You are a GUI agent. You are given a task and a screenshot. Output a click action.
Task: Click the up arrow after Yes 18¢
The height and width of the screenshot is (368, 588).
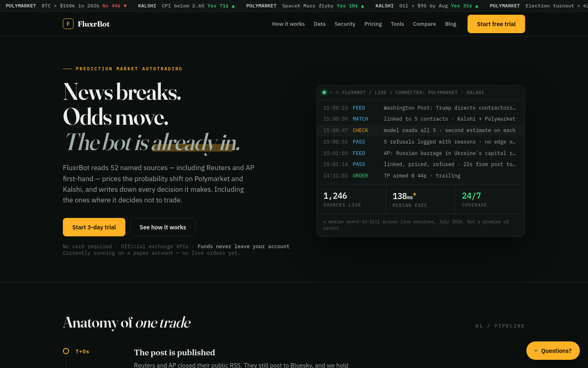point(362,6)
